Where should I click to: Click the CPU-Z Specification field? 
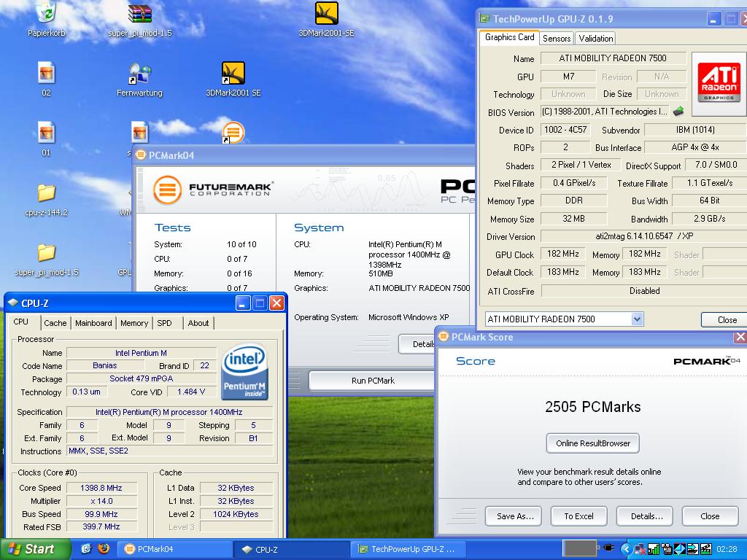tap(169, 412)
